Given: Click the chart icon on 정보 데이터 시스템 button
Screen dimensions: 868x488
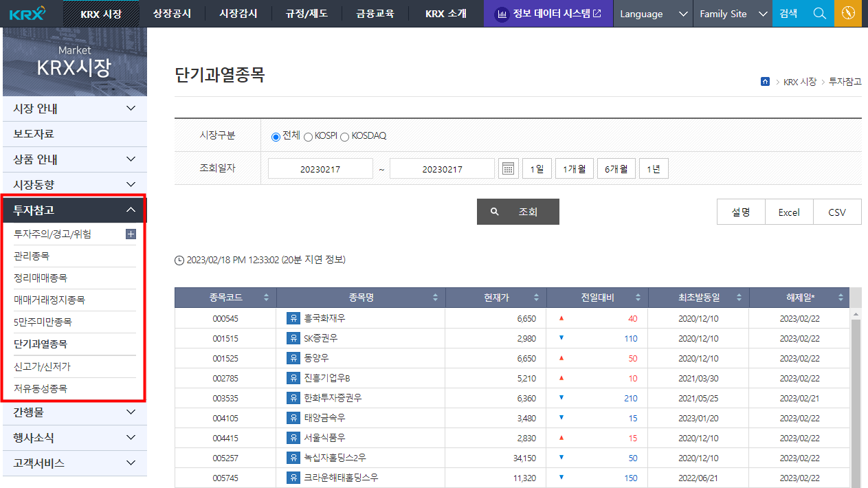Looking at the screenshot, I should [x=502, y=13].
